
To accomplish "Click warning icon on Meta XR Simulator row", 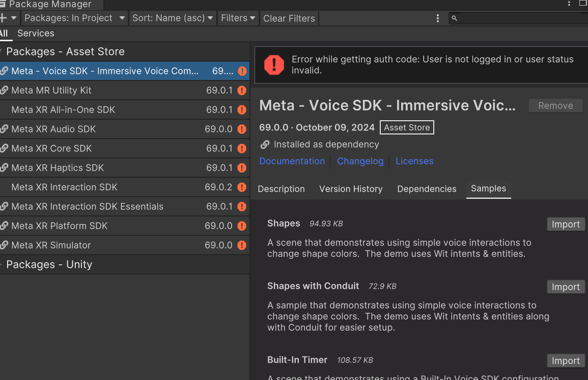I will coord(242,246).
